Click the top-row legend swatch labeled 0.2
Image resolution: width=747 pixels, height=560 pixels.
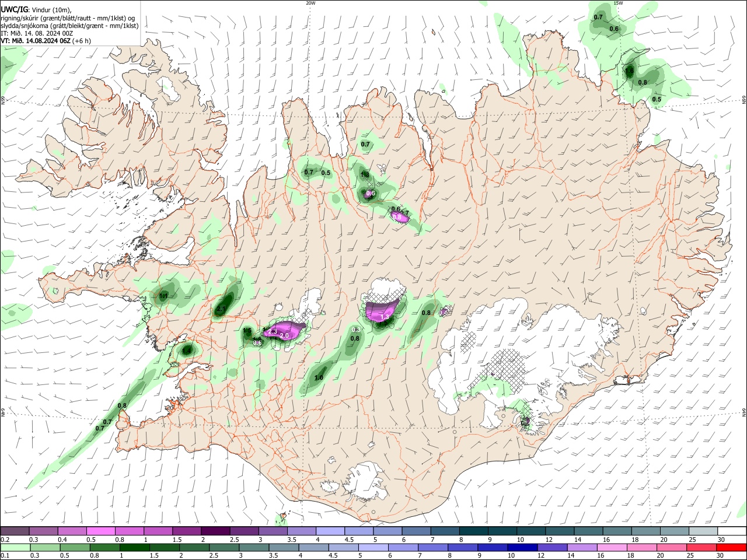15,531
